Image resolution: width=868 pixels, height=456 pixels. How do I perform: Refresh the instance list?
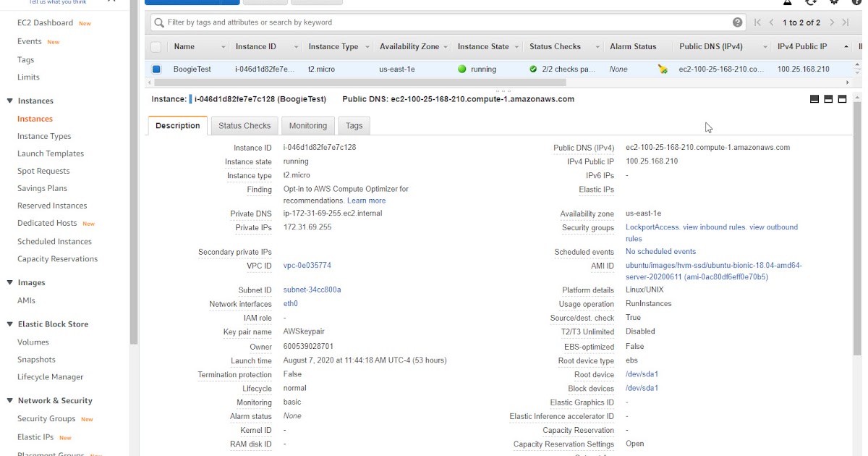coord(810,4)
